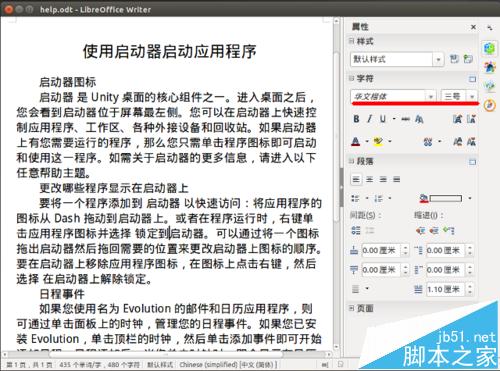Screen dimensions: 500x371
Task: Click the character spacing icon
Action: click(428, 142)
